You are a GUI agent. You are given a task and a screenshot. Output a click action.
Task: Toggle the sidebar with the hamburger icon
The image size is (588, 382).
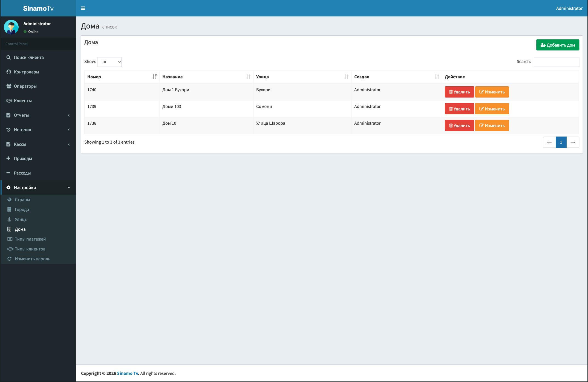click(83, 8)
